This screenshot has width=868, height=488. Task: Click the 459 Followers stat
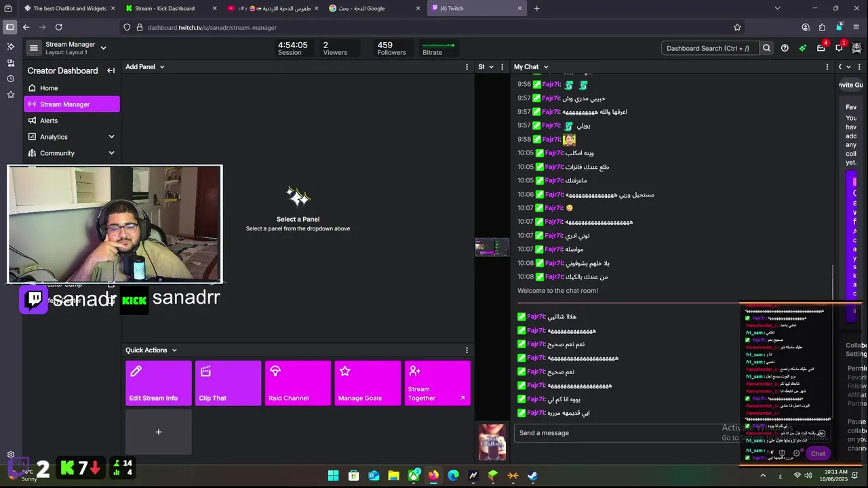(391, 48)
